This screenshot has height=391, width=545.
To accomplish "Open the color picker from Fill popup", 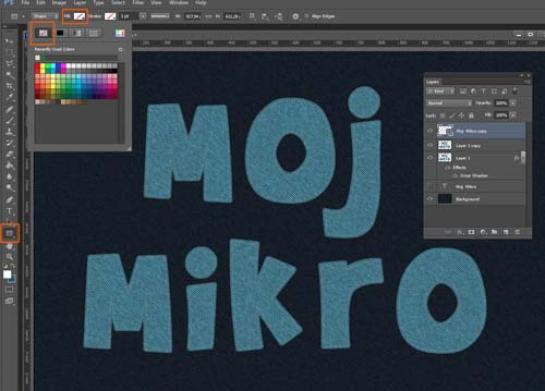I will (x=120, y=33).
